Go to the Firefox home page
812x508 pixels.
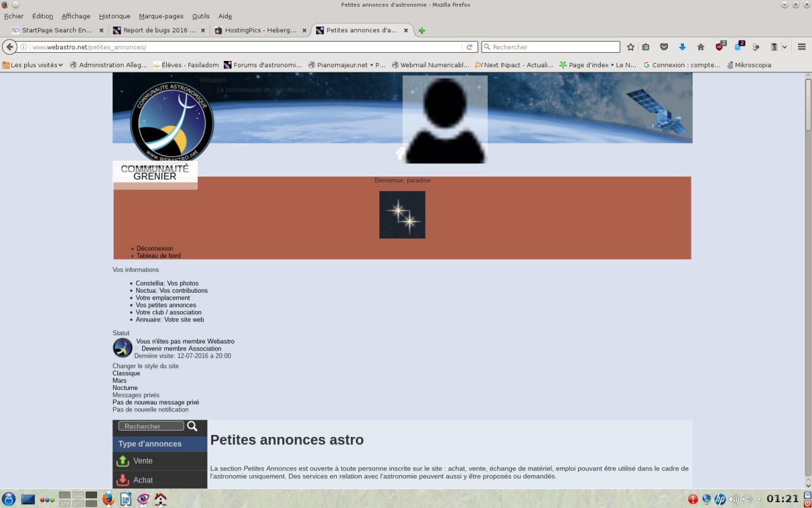tap(701, 47)
